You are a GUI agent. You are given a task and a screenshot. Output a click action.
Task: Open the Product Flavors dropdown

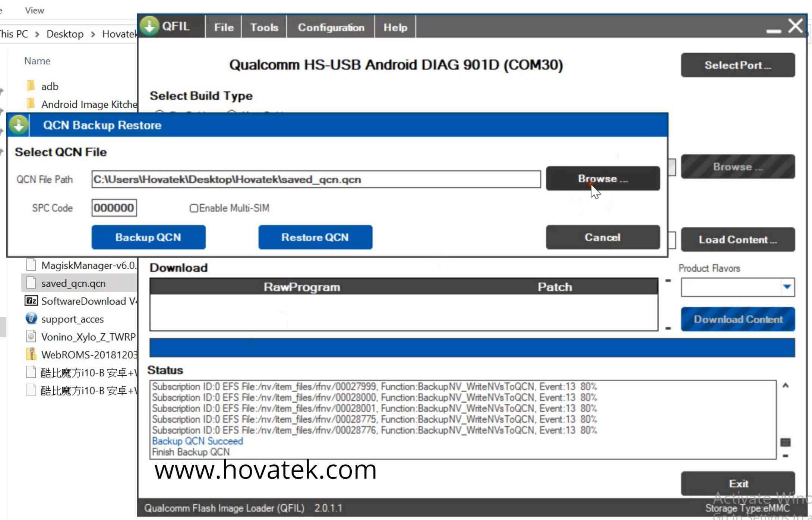(x=786, y=287)
